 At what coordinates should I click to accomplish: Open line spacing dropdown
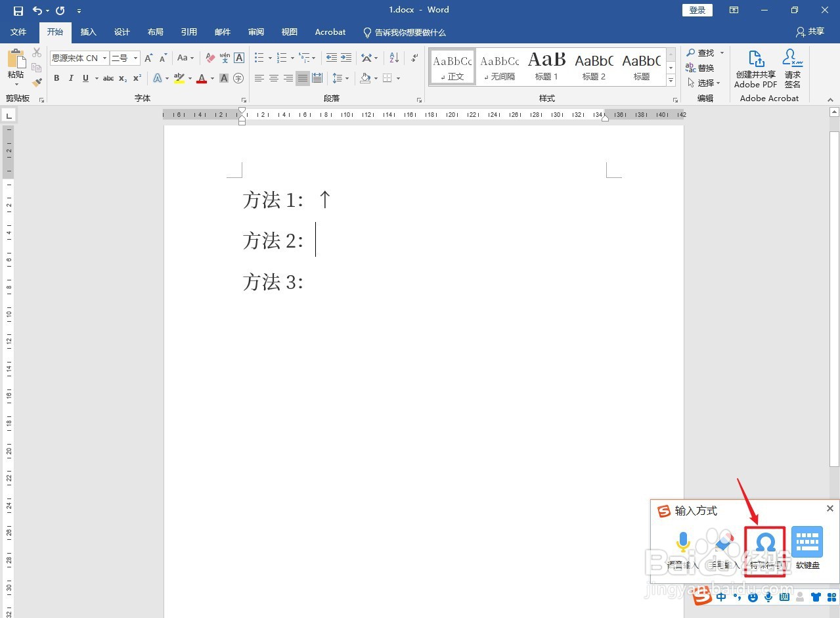click(340, 78)
